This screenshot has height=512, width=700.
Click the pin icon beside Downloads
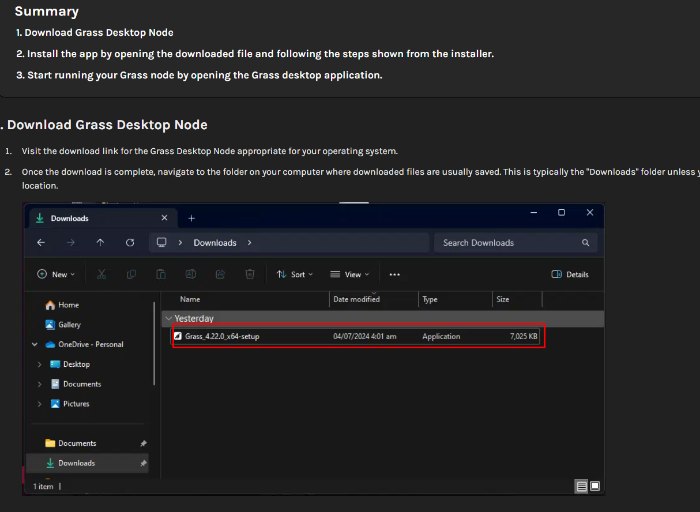tap(143, 463)
